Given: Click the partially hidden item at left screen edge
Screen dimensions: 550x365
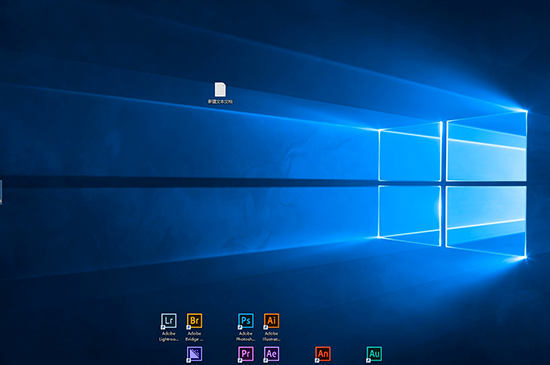Looking at the screenshot, I should [x=1, y=192].
